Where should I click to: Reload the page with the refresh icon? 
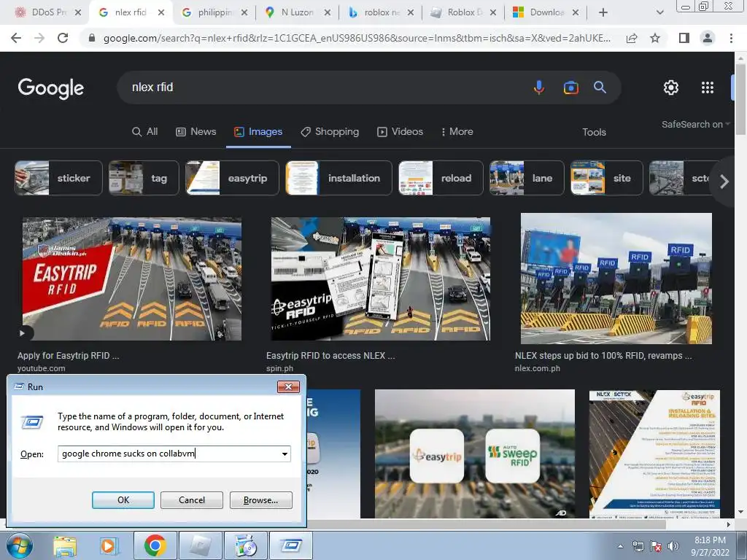click(x=63, y=38)
